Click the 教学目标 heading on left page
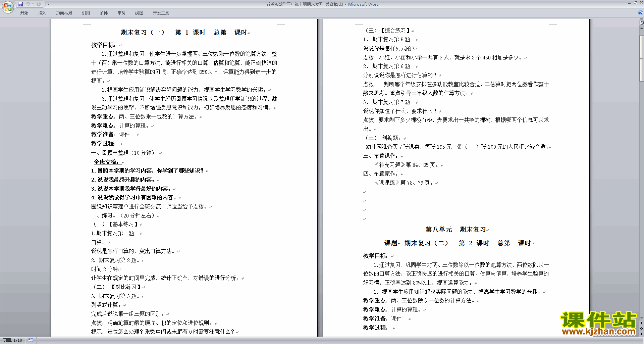The height and width of the screenshot is (344, 644). coord(103,45)
